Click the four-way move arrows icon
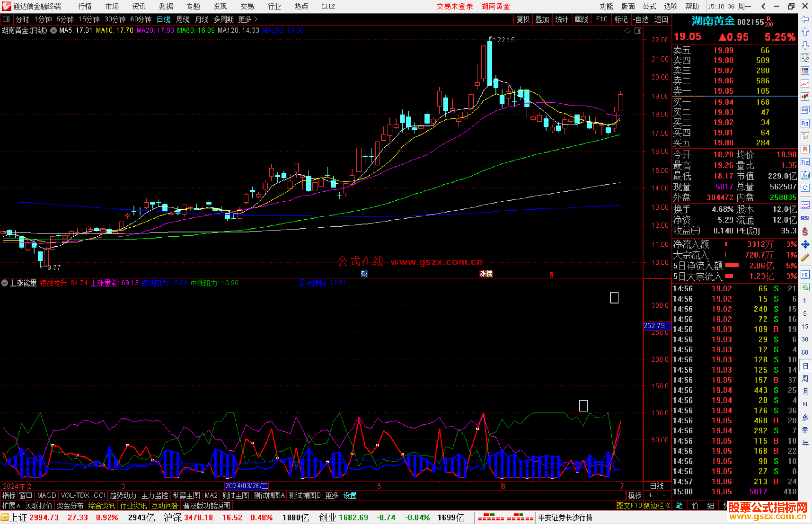 tap(805, 245)
